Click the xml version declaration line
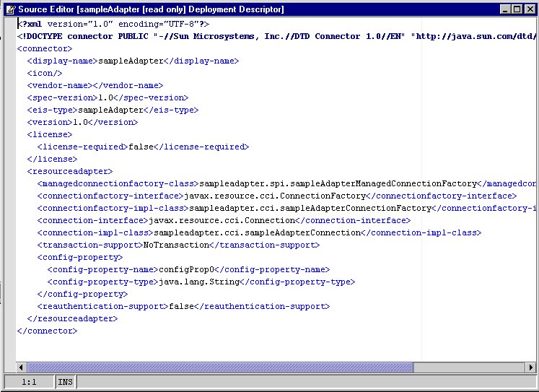Image resolution: width=539 pixels, height=392 pixels. [113, 24]
